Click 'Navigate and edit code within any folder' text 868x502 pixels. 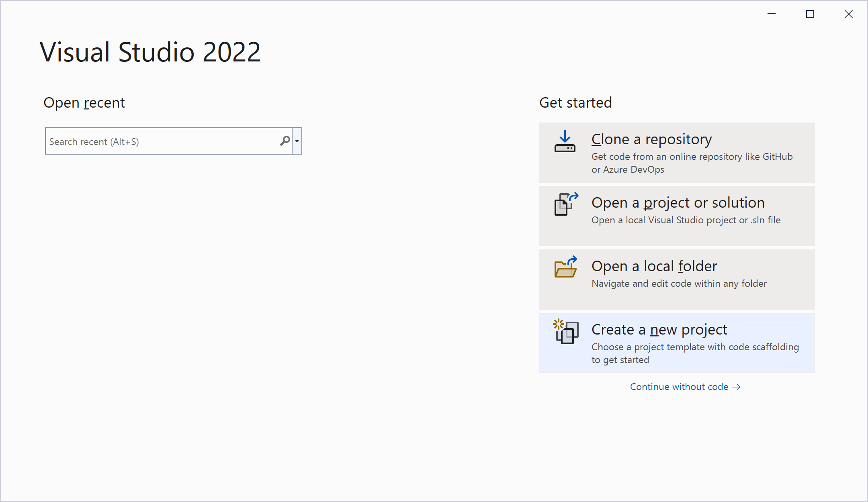click(x=679, y=284)
